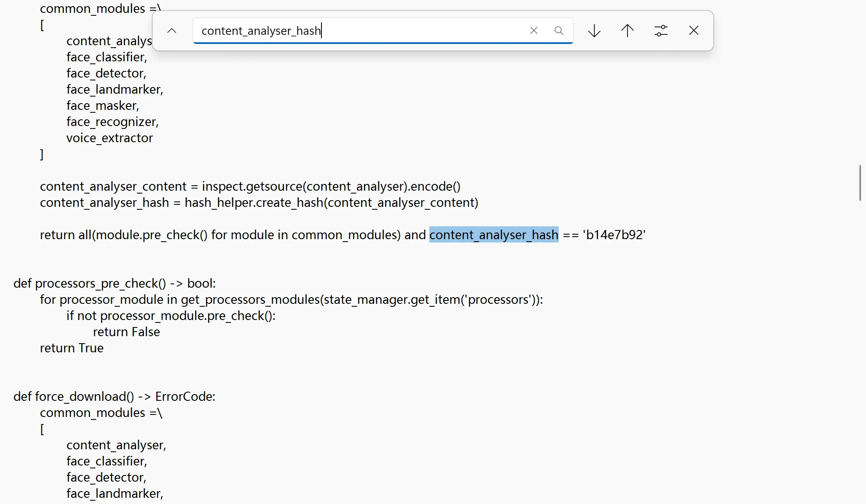
Task: Click the 'return False' line
Action: pos(126,332)
